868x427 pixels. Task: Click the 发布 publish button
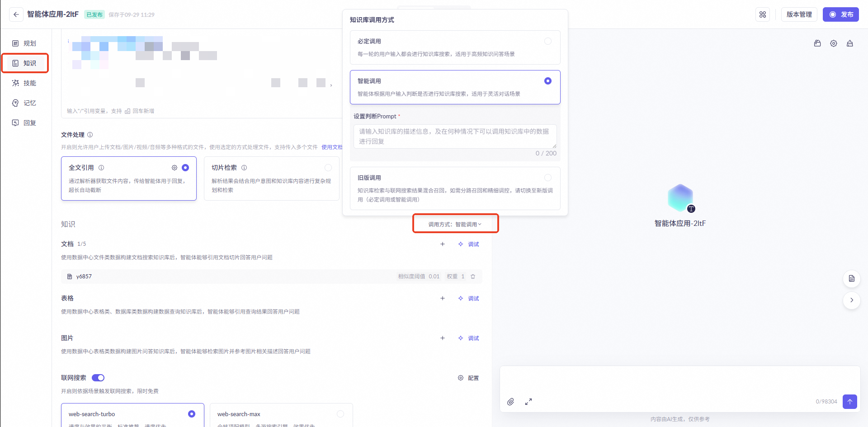tap(841, 14)
